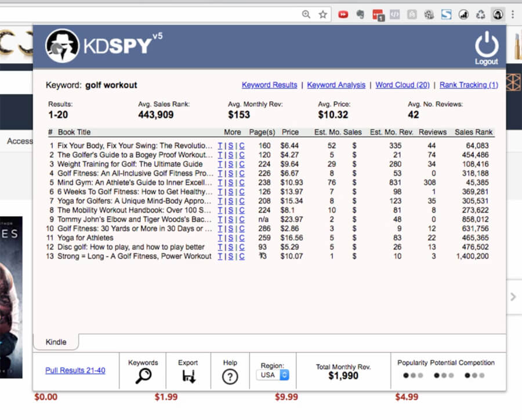Viewport: 522px width, 420px height.
Task: Select the Kindle tab
Action: (x=56, y=342)
